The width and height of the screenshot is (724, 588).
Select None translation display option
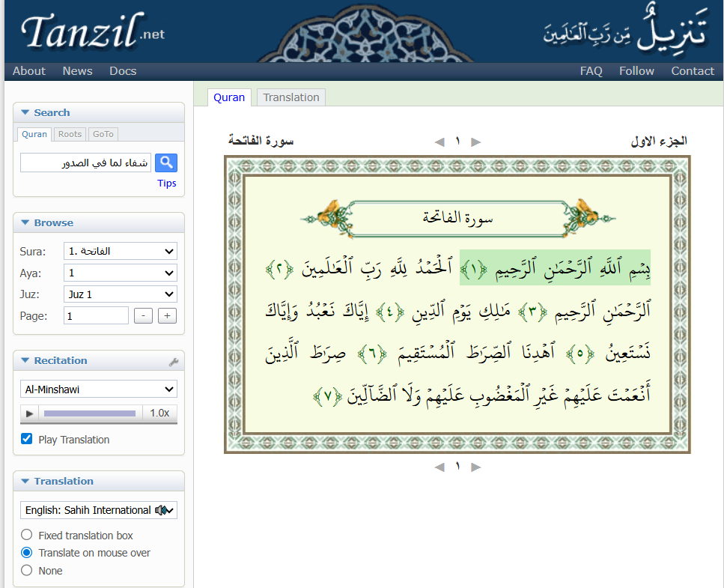[x=27, y=570]
